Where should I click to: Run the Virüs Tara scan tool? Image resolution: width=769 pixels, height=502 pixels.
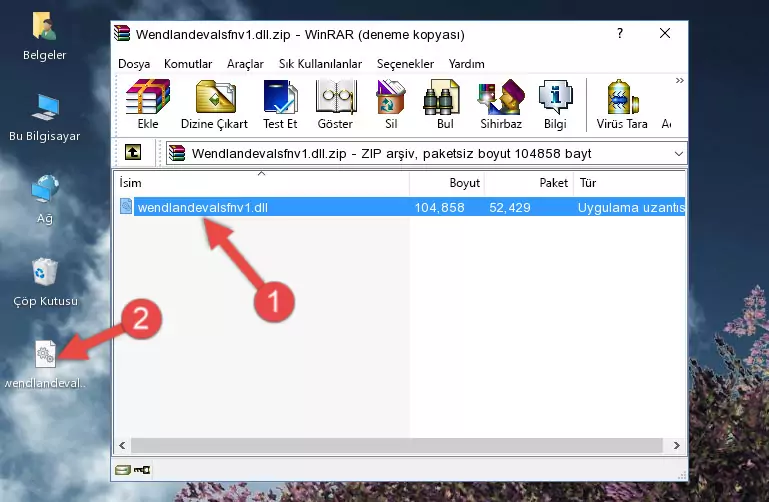coord(622,97)
